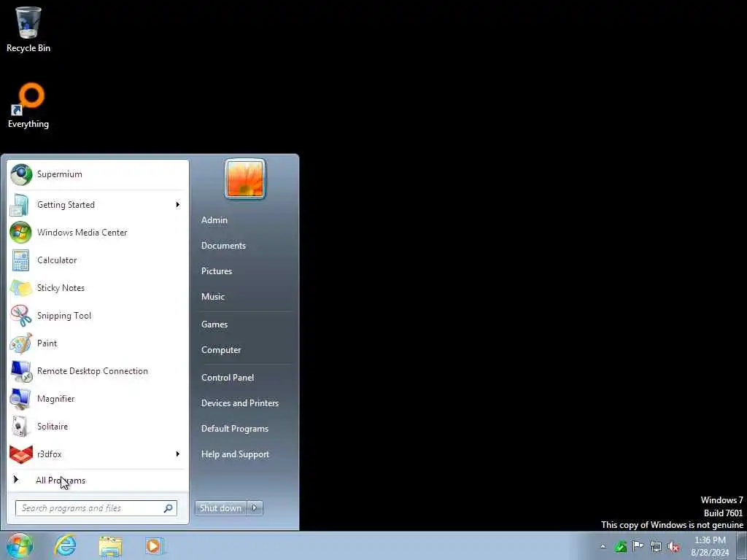Click the green check tray icon

point(620,546)
